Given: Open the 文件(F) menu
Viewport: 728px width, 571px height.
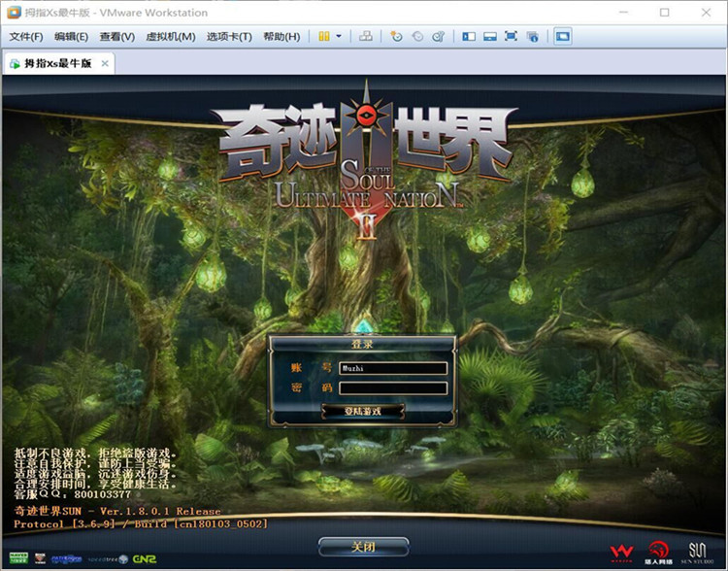Looking at the screenshot, I should tap(26, 37).
